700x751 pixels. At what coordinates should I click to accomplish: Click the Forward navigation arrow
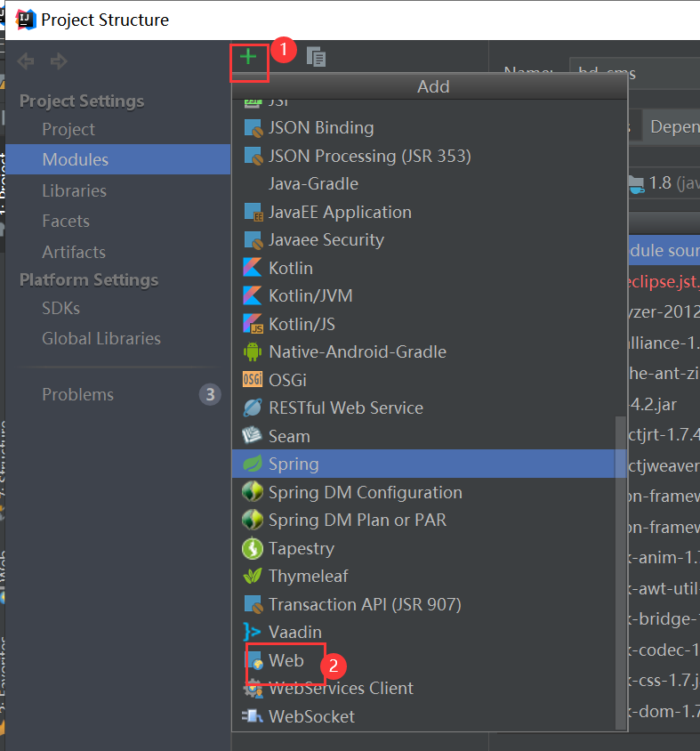(59, 61)
